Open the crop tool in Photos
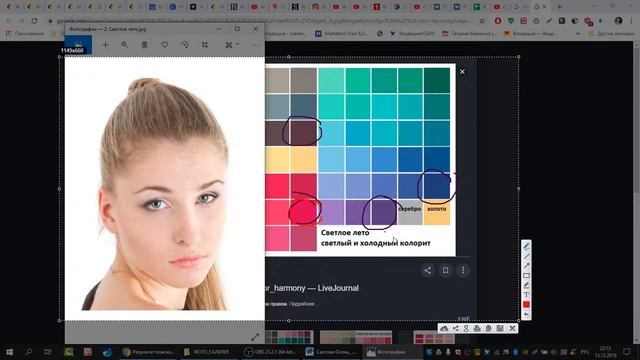 pos(204,44)
